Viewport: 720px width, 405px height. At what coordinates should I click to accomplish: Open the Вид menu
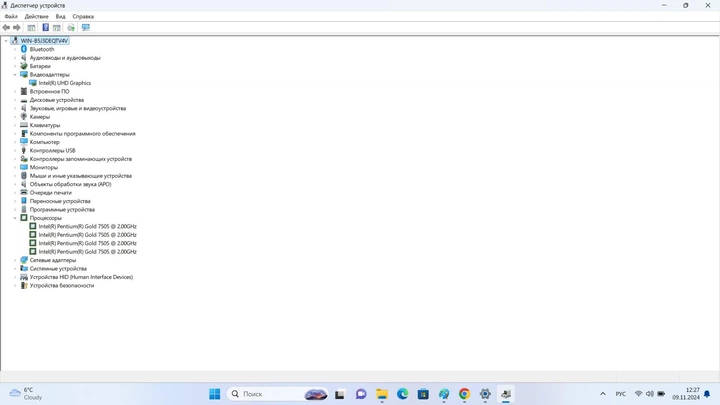click(x=61, y=17)
